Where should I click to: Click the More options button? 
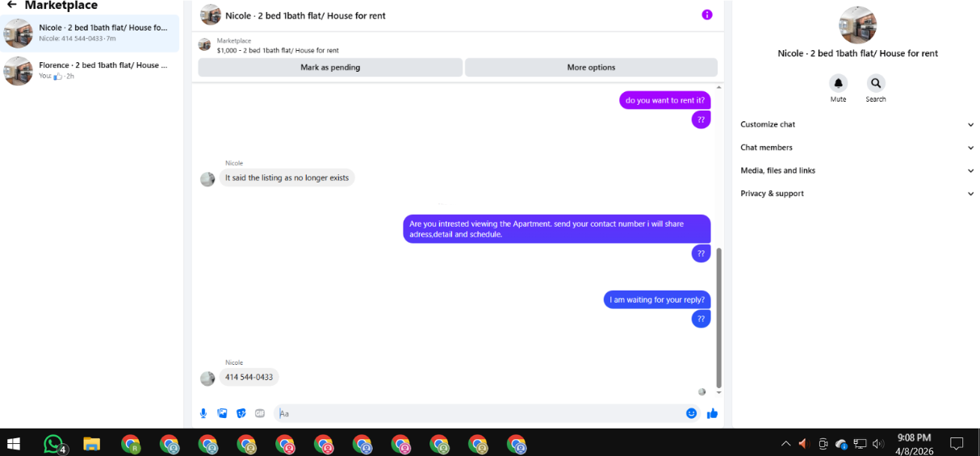click(591, 67)
